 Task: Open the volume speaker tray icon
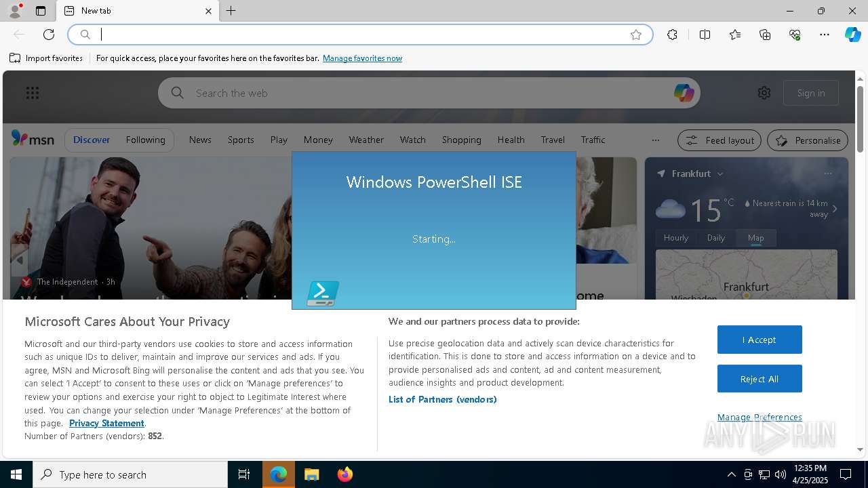point(781,474)
